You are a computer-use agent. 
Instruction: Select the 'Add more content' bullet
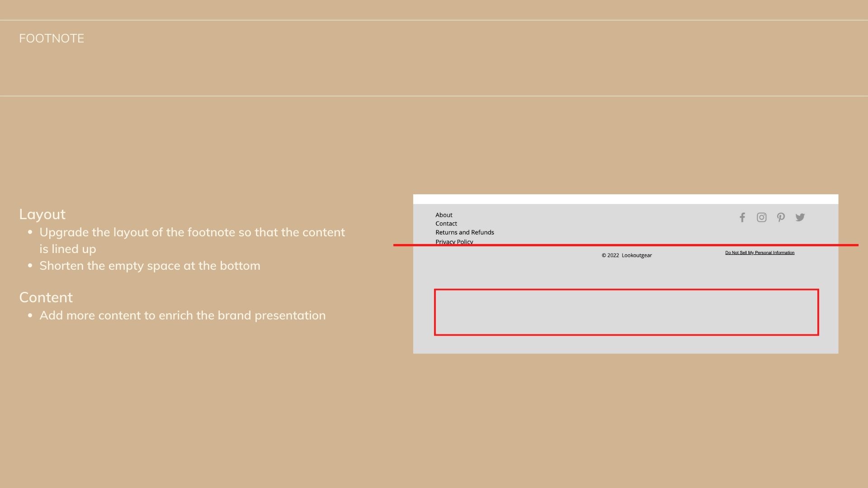pos(182,315)
